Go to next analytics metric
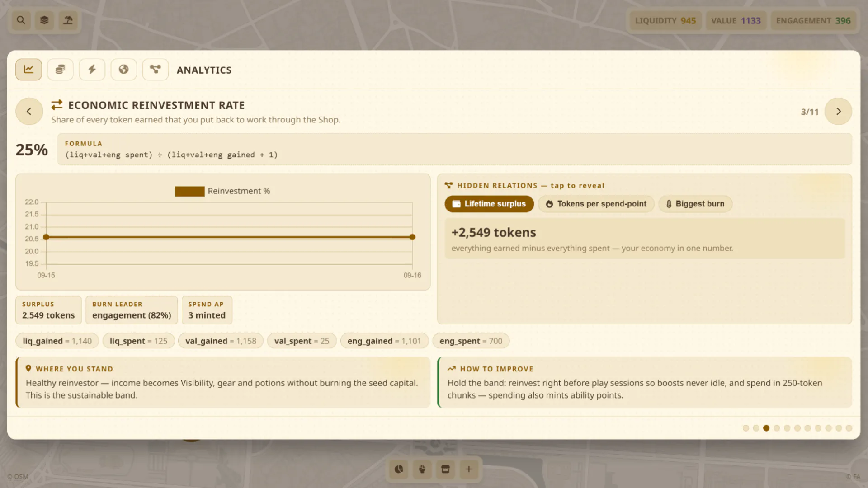This screenshot has height=488, width=868. tap(838, 111)
